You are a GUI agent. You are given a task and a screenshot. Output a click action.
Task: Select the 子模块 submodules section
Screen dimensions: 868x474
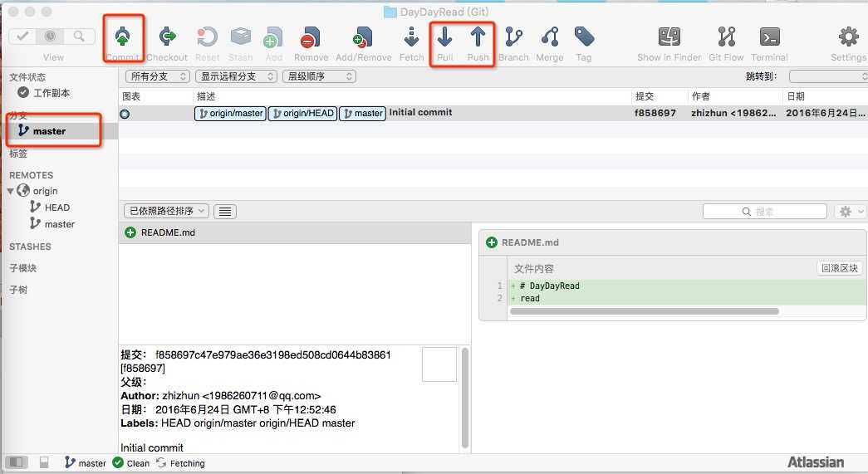(22, 268)
